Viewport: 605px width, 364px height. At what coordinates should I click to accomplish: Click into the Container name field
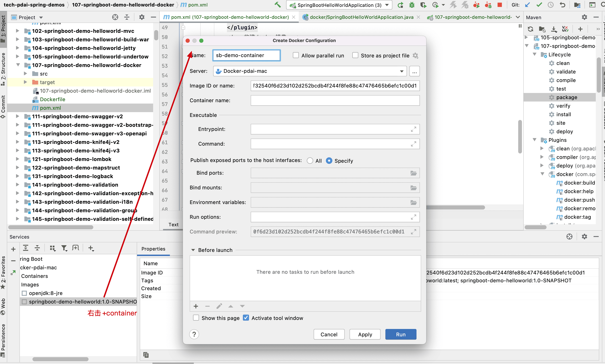335,100
